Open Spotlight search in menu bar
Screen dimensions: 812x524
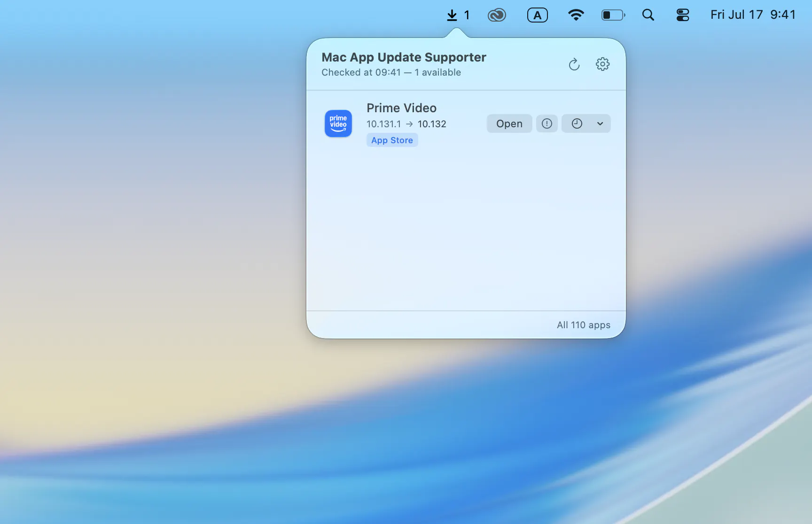tap(648, 15)
